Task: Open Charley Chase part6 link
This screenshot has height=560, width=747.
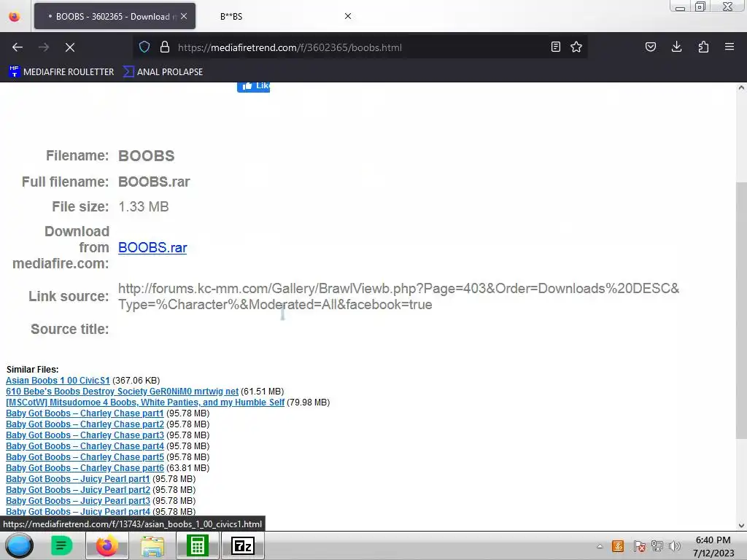Action: [x=85, y=468]
